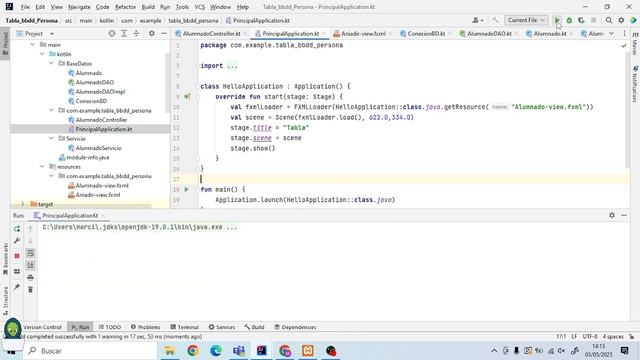Expand the target folder
The width and height of the screenshot is (640, 360).
[23, 204]
